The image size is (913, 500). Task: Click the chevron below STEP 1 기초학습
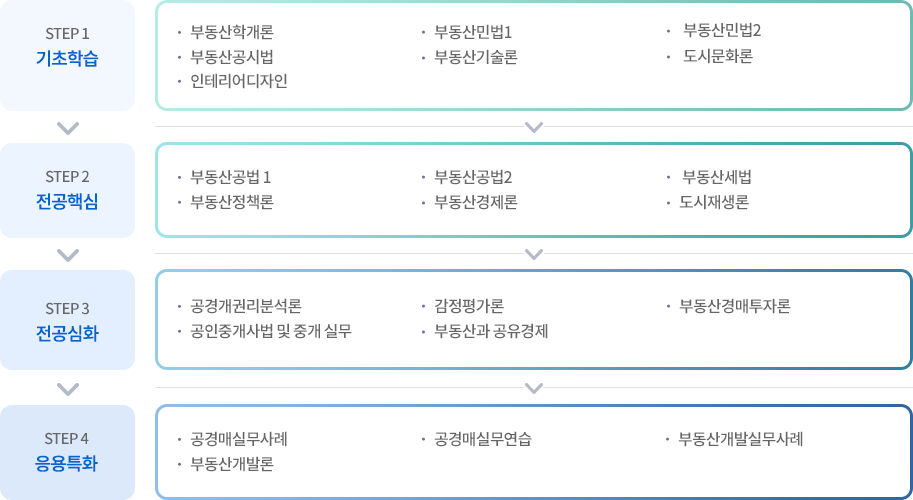(x=68, y=127)
